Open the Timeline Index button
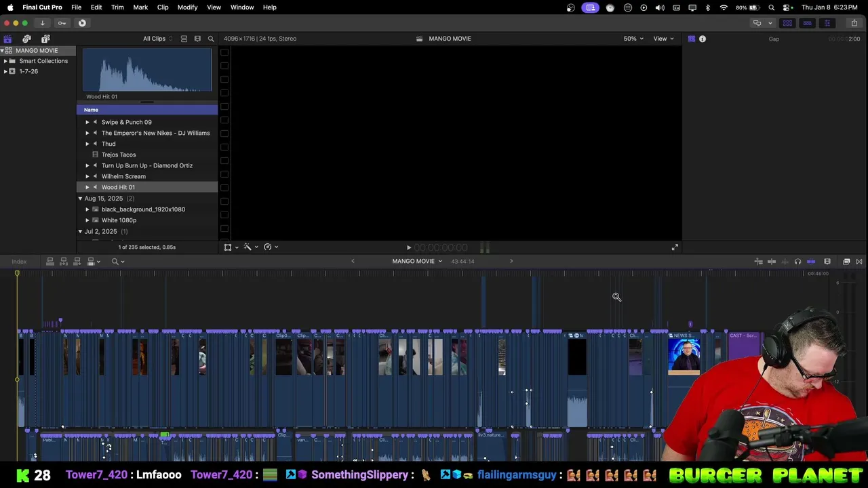Screen dimensions: 868x488 (x=19, y=262)
